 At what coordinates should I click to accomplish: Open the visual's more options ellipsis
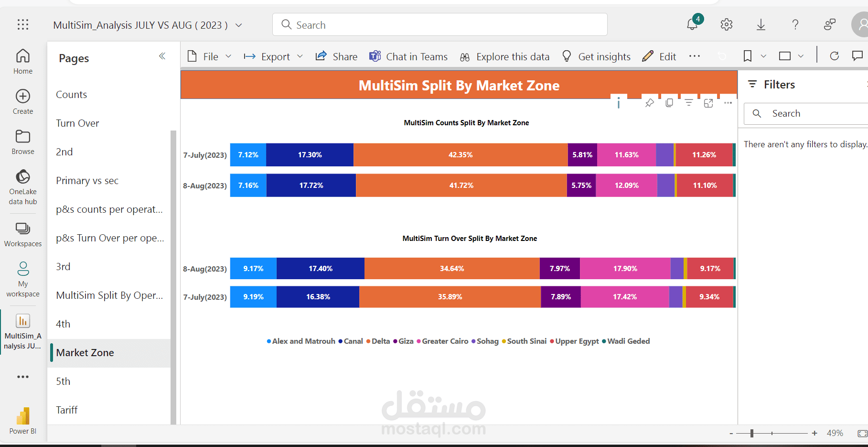pos(728,103)
